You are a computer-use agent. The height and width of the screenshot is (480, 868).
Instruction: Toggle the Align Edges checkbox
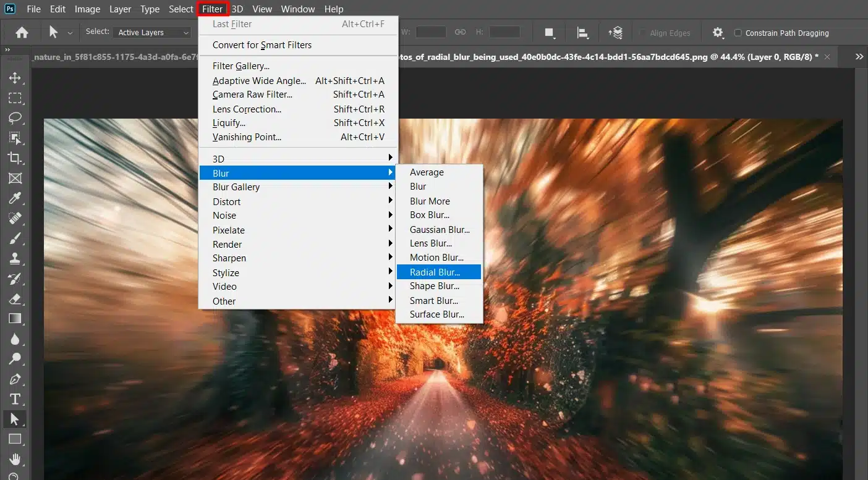644,33
